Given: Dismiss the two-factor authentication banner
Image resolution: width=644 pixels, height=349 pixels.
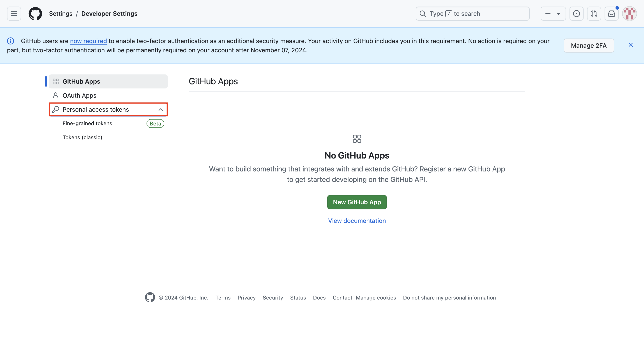Looking at the screenshot, I should tap(631, 45).
